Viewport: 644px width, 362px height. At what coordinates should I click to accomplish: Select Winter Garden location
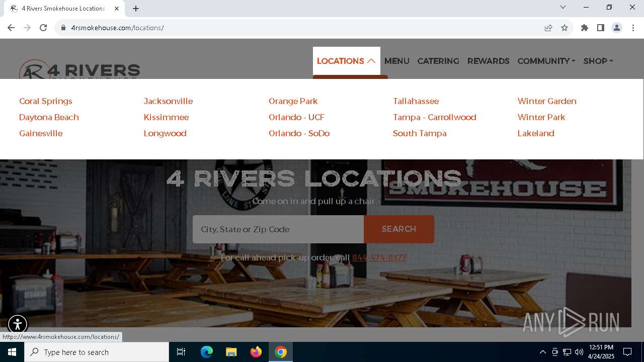(547, 101)
